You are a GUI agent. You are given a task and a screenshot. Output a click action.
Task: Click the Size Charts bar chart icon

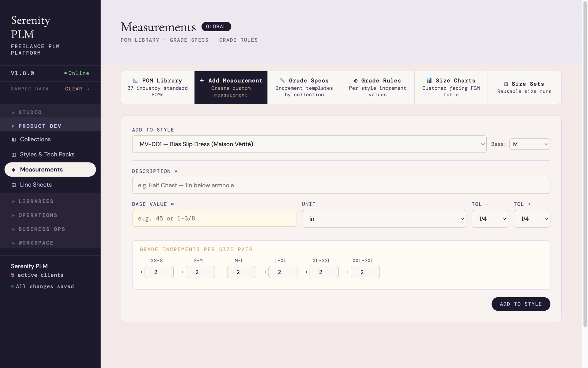tap(429, 80)
